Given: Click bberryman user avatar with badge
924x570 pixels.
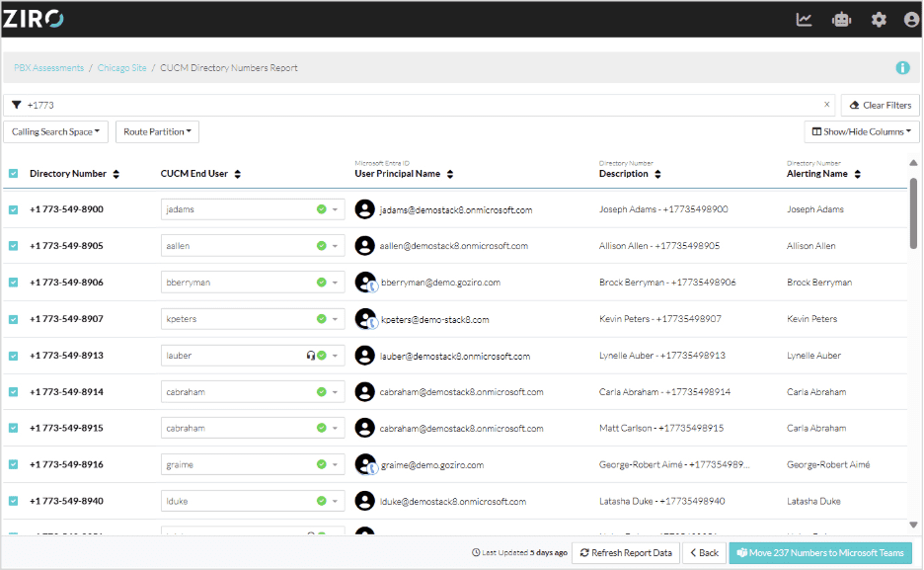Looking at the screenshot, I should click(366, 283).
